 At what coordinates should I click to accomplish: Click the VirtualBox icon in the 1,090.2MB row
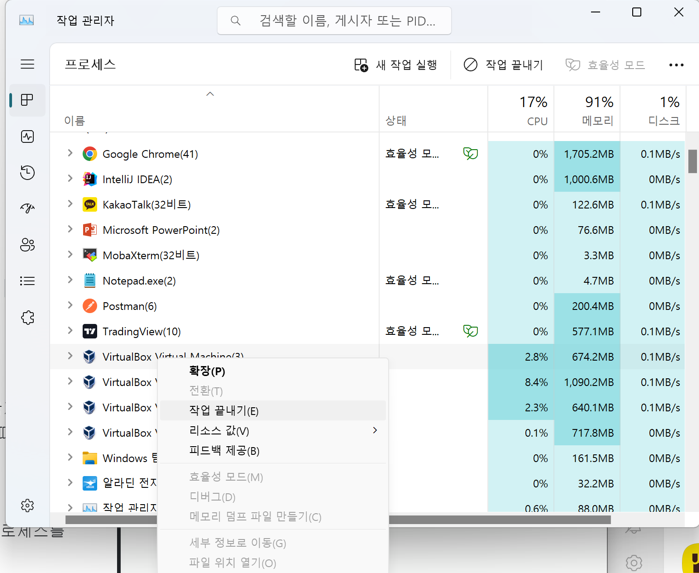point(90,382)
